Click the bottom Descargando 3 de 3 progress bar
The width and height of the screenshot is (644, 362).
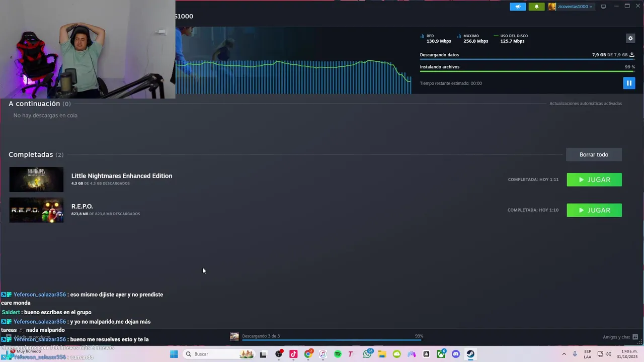(332, 340)
